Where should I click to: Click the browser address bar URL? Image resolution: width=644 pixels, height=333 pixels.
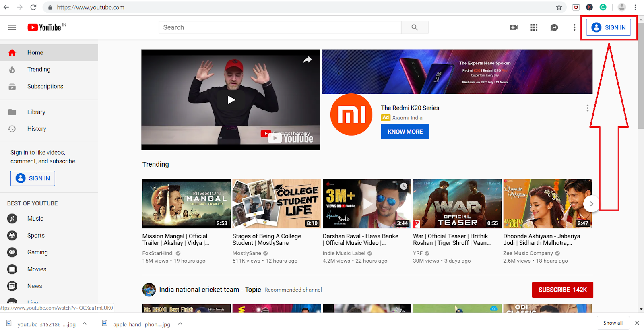[x=91, y=7]
